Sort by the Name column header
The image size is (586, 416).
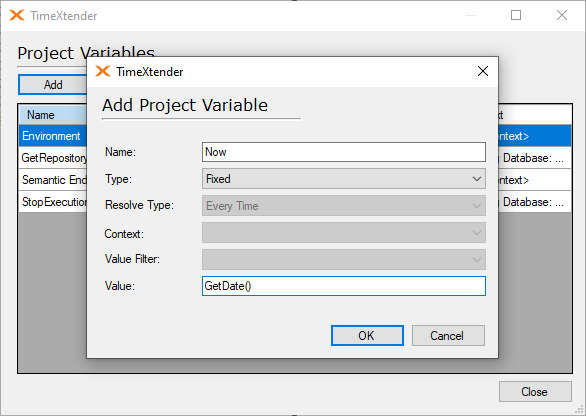53,115
